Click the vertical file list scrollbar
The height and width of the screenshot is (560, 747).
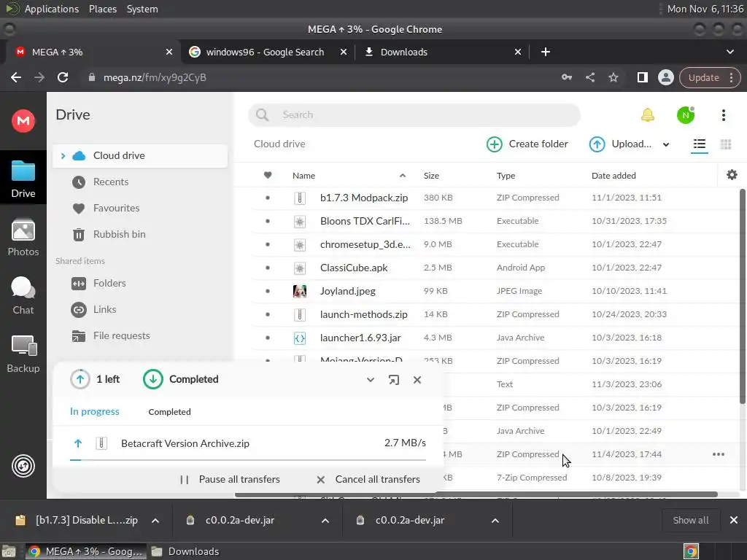742,296
